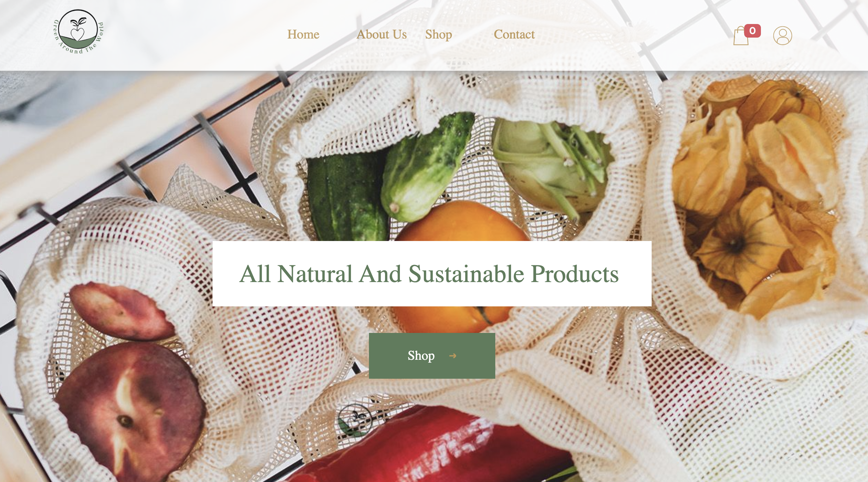The height and width of the screenshot is (482, 868).
Task: Click the Shop label in green button
Action: (421, 356)
